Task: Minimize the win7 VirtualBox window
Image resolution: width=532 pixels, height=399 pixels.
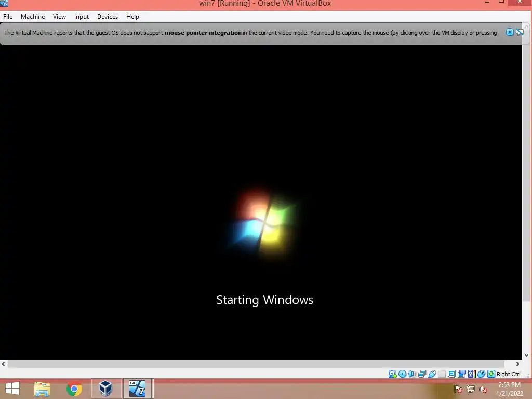Action: 487,2
